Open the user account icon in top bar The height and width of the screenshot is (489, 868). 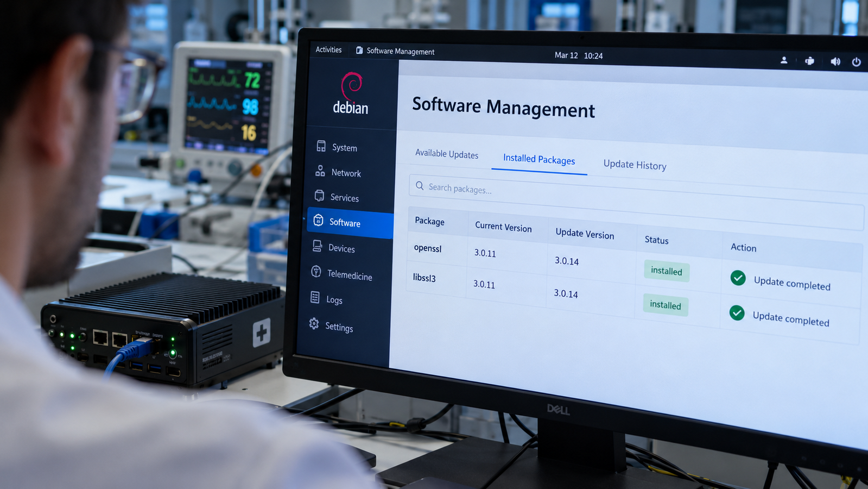point(784,60)
